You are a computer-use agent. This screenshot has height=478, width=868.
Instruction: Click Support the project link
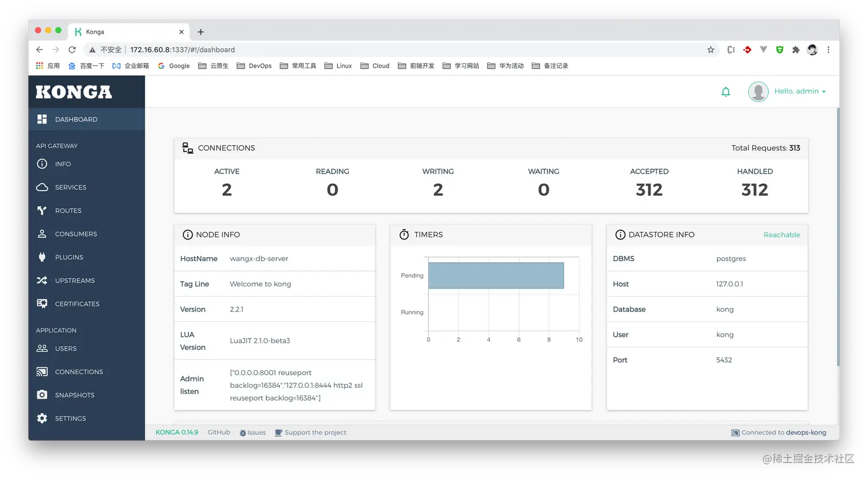click(311, 433)
